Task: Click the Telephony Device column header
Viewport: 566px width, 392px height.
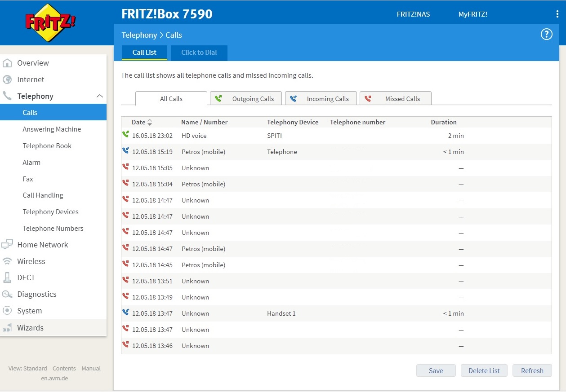Action: (293, 122)
